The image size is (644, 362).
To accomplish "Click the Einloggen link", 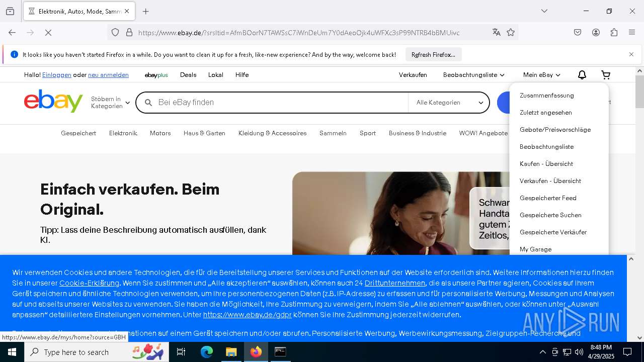I will click(x=57, y=75).
